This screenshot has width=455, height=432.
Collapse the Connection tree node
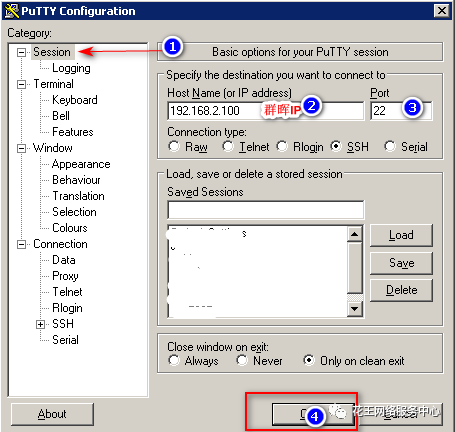click(21, 245)
